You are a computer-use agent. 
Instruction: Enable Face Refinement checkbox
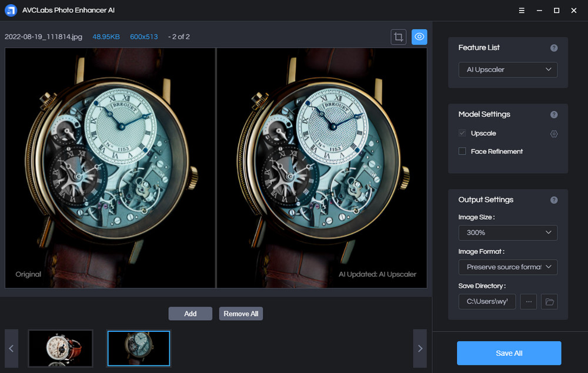click(x=462, y=152)
